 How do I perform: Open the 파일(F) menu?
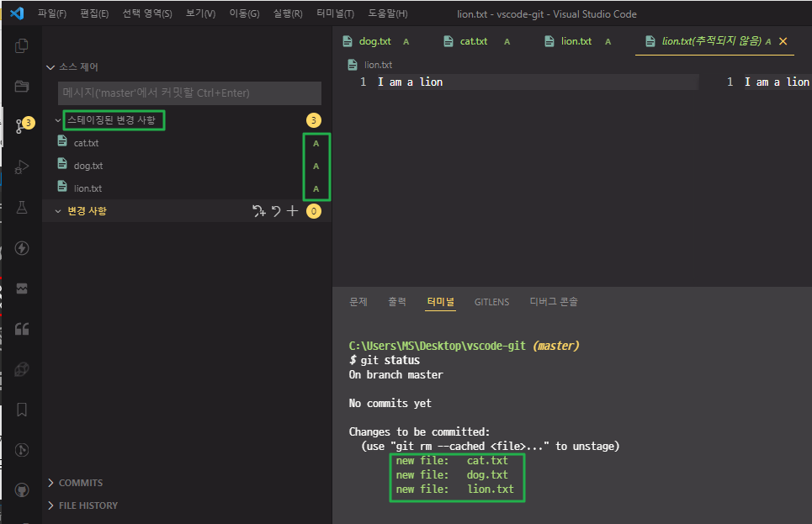(52, 13)
